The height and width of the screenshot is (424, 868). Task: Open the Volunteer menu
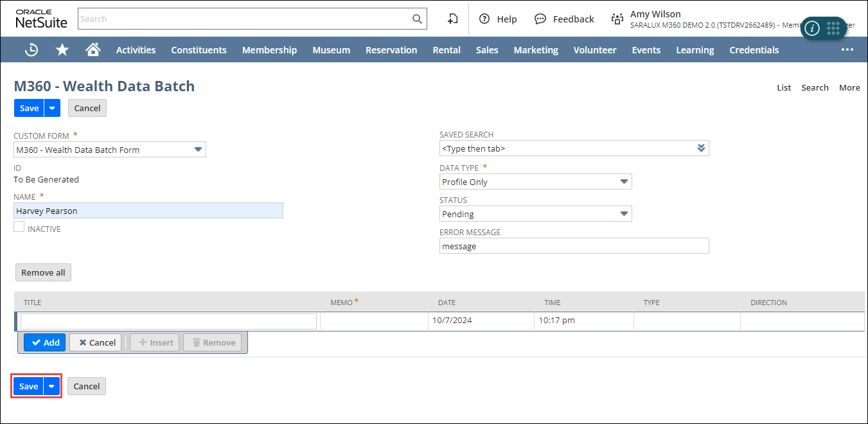[x=594, y=49]
